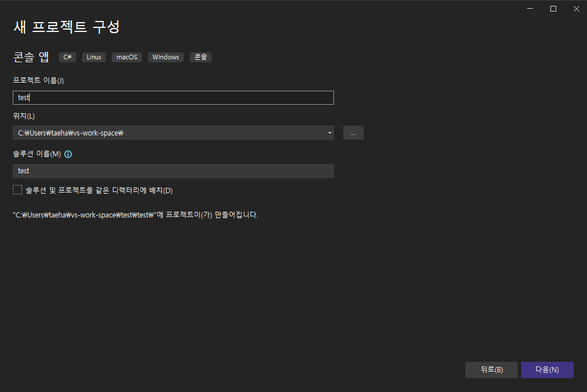The image size is (587, 392).
Task: Focus the 프로젝트 이름 text field
Action: click(173, 98)
